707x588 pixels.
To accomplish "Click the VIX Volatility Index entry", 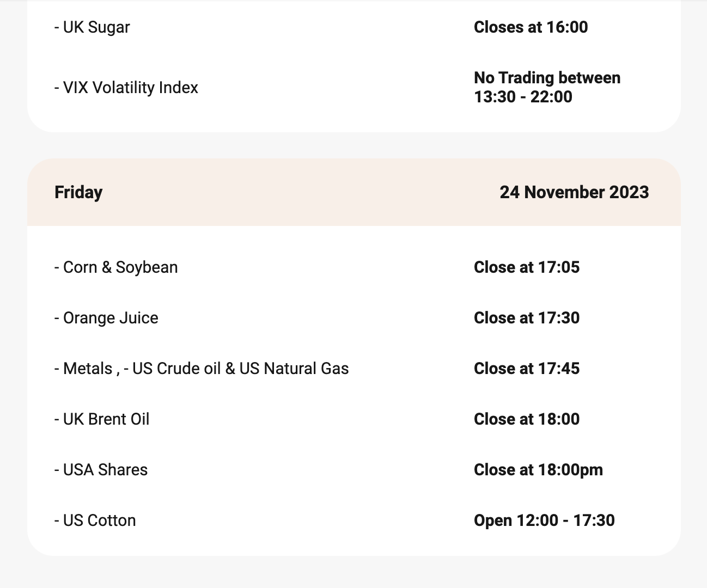I will tap(126, 88).
